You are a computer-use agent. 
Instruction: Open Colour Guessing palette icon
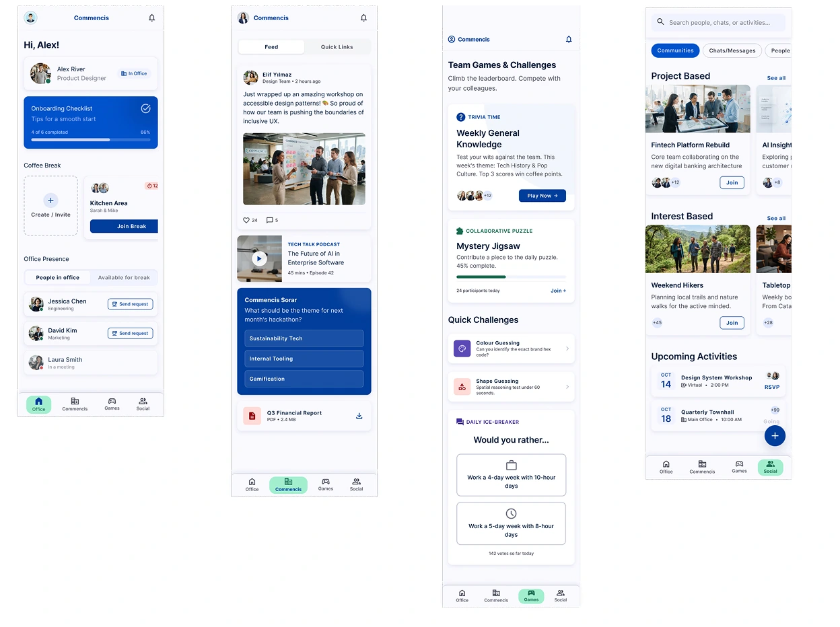point(462,348)
